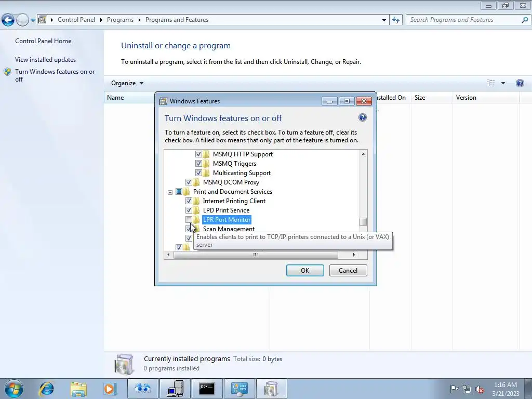Open address bar history dropdown
The image size is (532, 399).
384,20
